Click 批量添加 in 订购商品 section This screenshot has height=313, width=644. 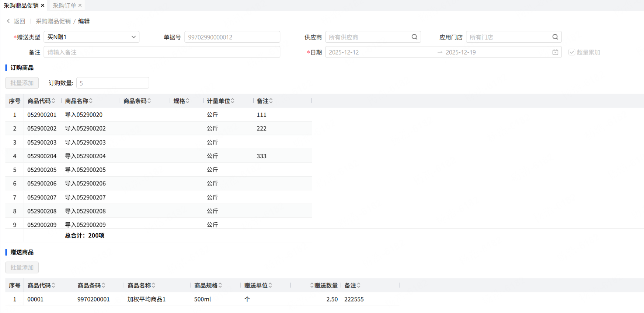22,83
